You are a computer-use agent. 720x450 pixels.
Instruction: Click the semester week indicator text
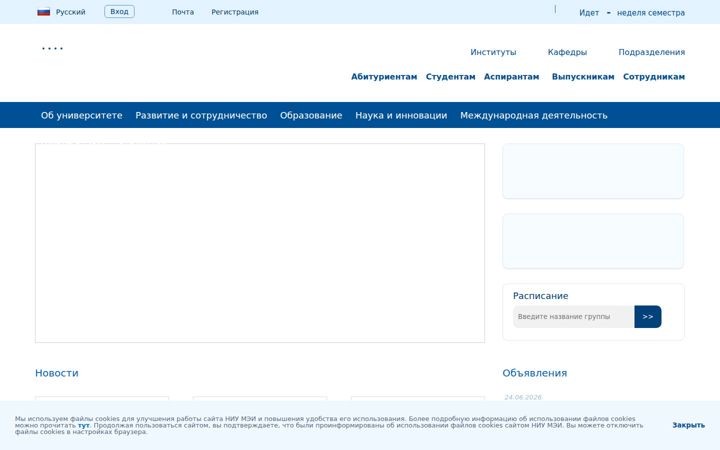pos(632,13)
